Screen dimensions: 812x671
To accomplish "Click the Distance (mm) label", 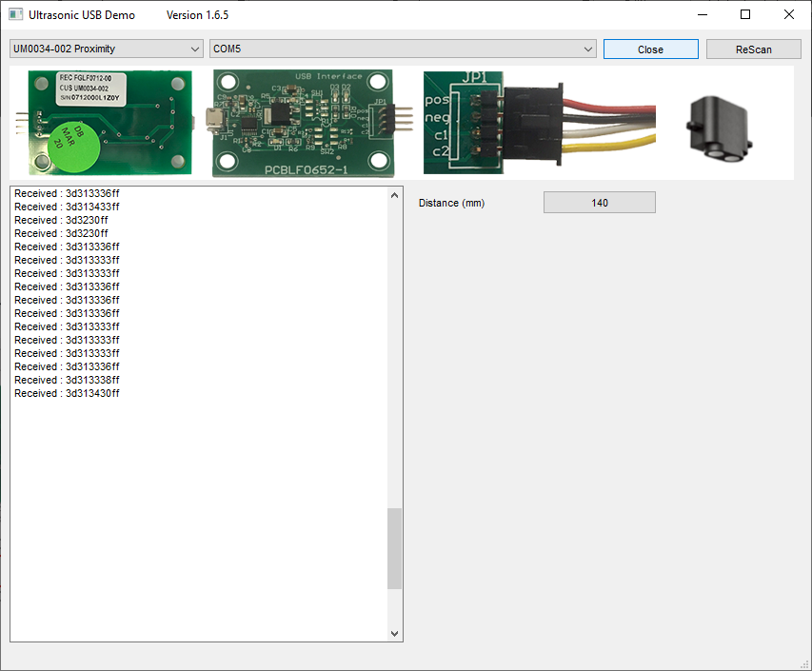I will point(451,203).
